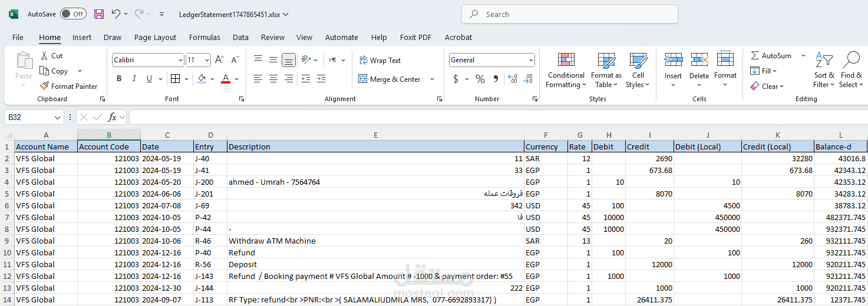Click the Comma Style icon

[x=496, y=79]
